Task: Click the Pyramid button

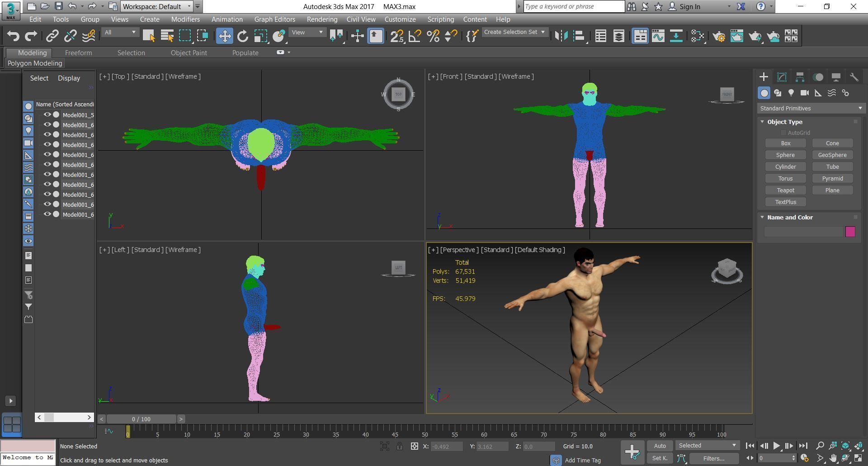Action: (832, 179)
